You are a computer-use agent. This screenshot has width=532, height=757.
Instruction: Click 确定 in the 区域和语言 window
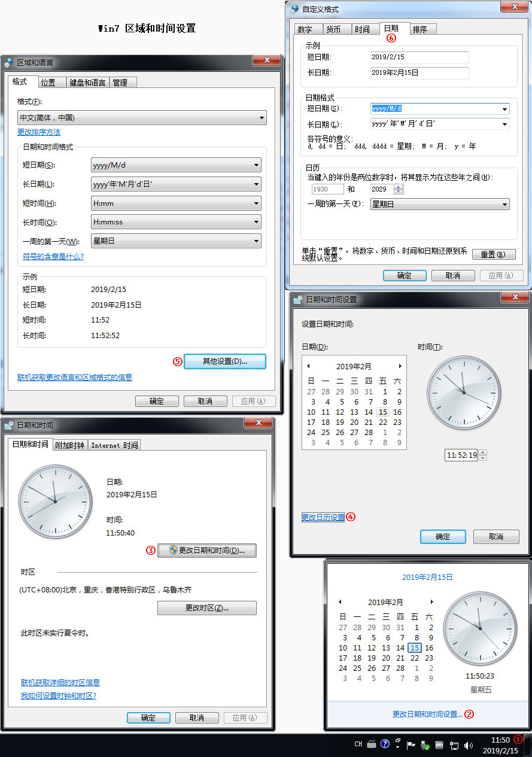157,401
